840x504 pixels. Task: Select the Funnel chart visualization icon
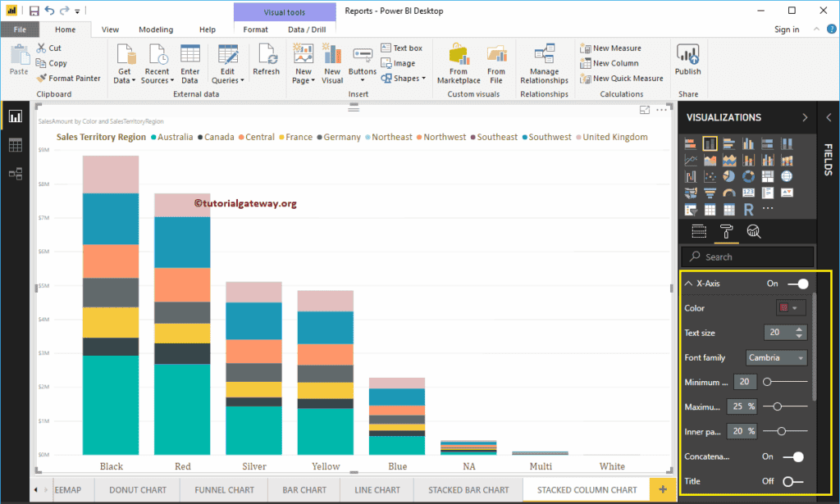(x=710, y=193)
